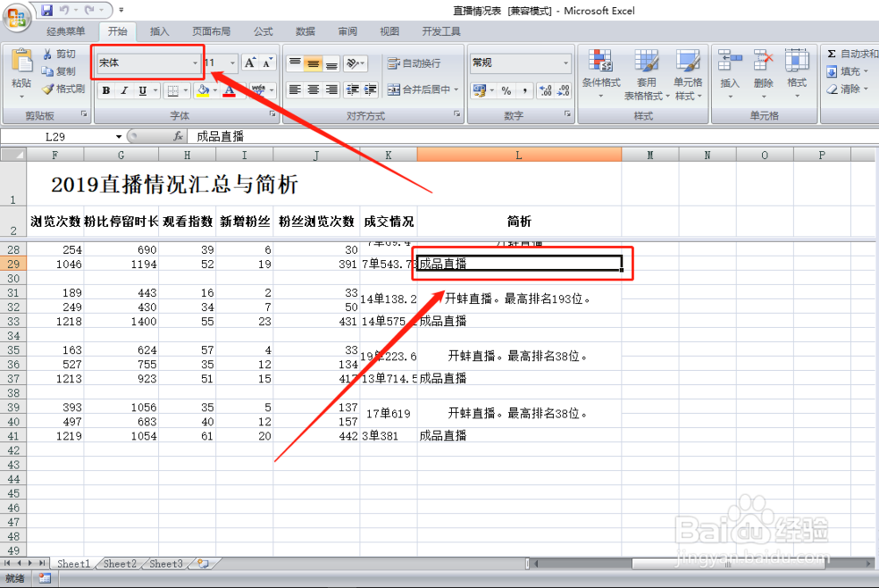Screen dimensions: 879x588
Task: Select the Sheet2 worksheet tab
Action: (x=120, y=563)
